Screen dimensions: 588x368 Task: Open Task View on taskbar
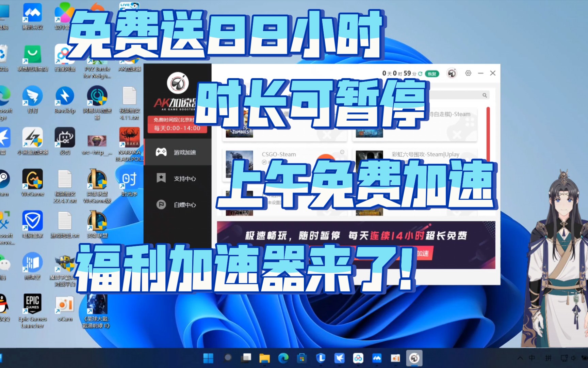click(x=246, y=358)
